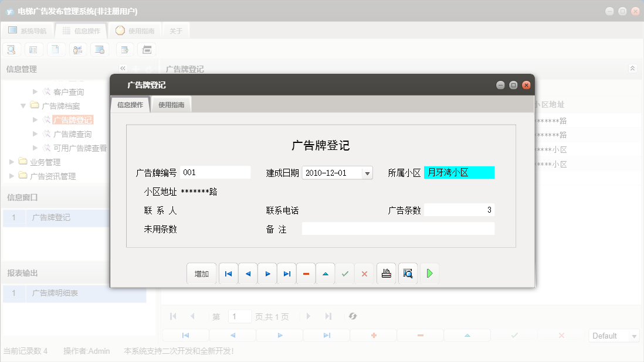Click the 增加 button to add a record

click(202, 274)
